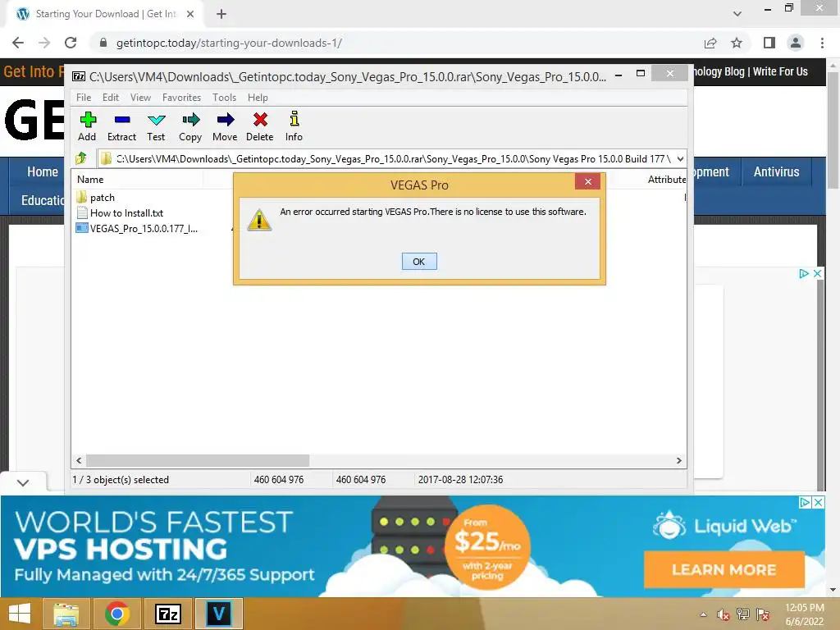This screenshot has width=840, height=630.
Task: Open File Explorer from the taskbar
Action: (x=66, y=614)
